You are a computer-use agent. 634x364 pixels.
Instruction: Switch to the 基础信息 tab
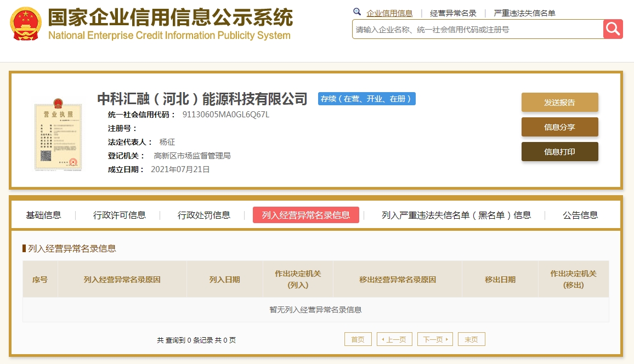[x=44, y=215]
